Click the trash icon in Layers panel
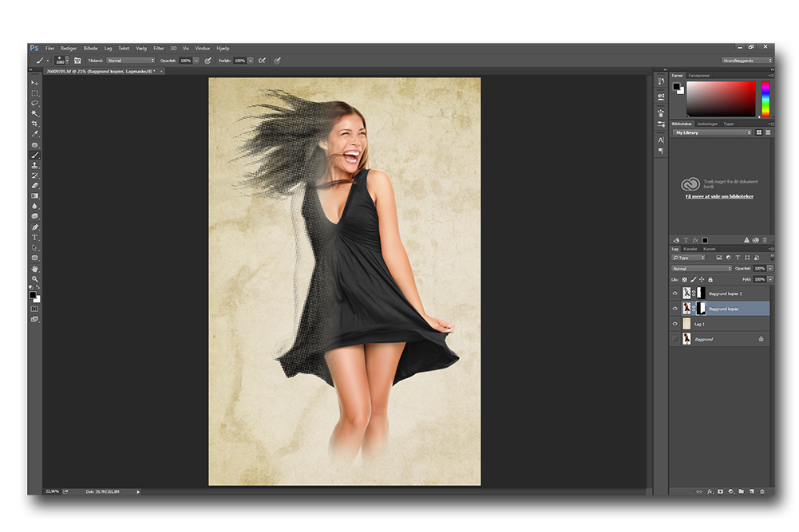 [x=762, y=491]
